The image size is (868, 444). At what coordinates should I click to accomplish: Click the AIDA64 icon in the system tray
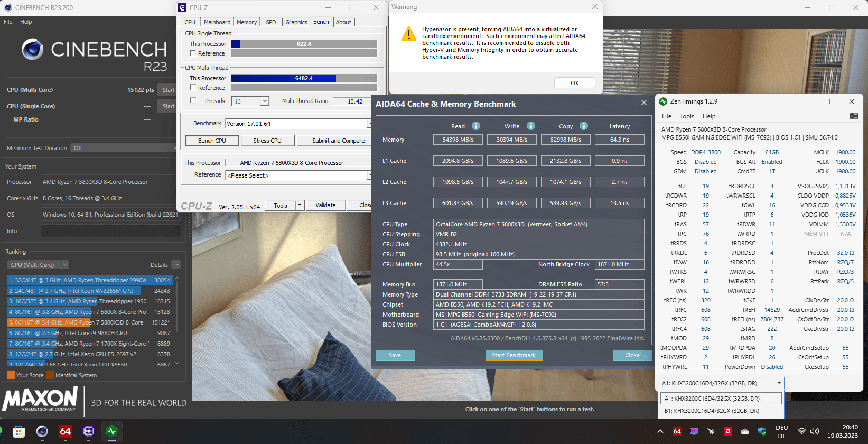(677, 431)
